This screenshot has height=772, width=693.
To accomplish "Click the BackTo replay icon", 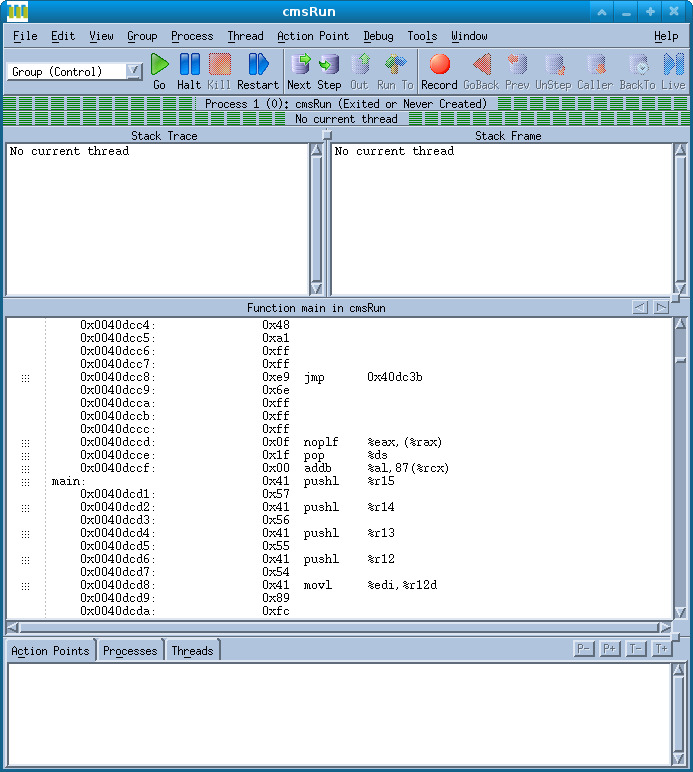I will click(x=637, y=71).
